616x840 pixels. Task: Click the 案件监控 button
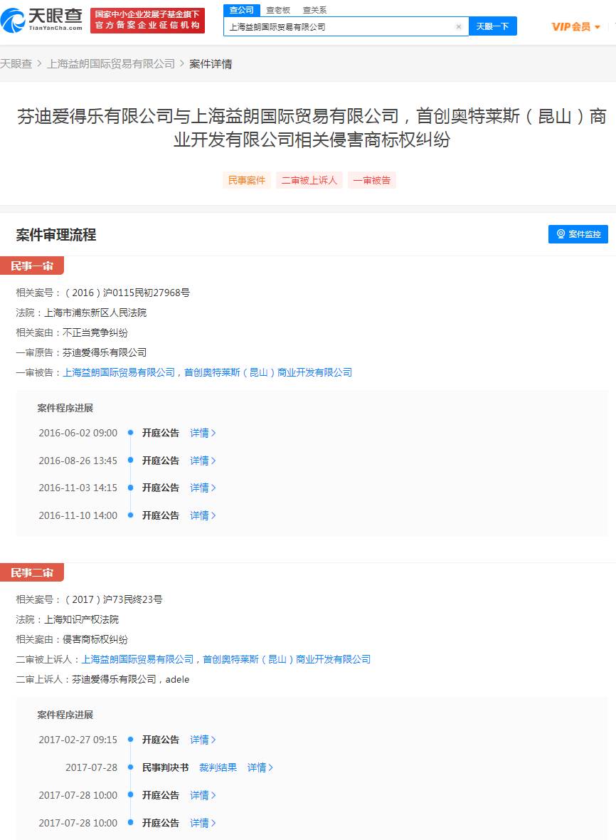578,234
